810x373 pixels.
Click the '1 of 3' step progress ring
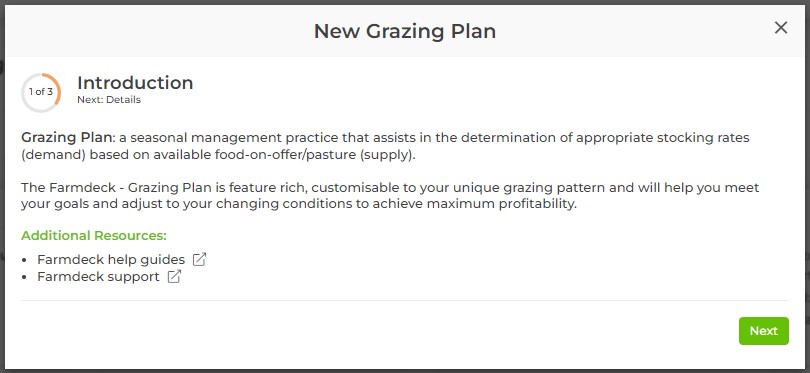[41, 92]
